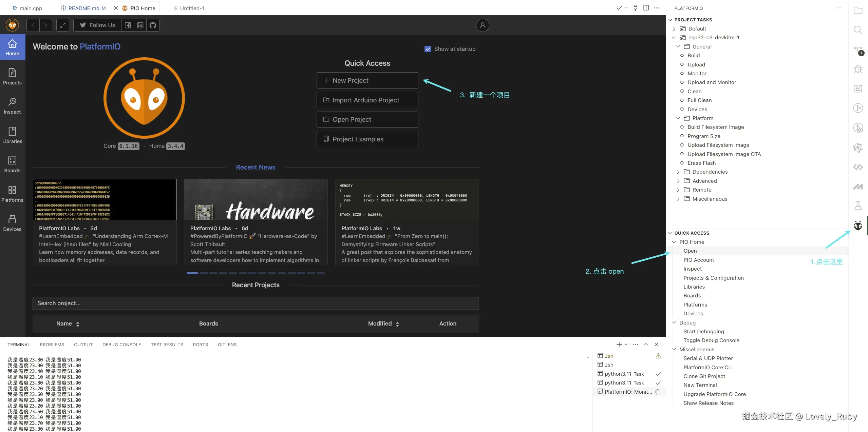The height and width of the screenshot is (432, 868).
Task: Expand the Default project tasks node
Action: coord(697,29)
